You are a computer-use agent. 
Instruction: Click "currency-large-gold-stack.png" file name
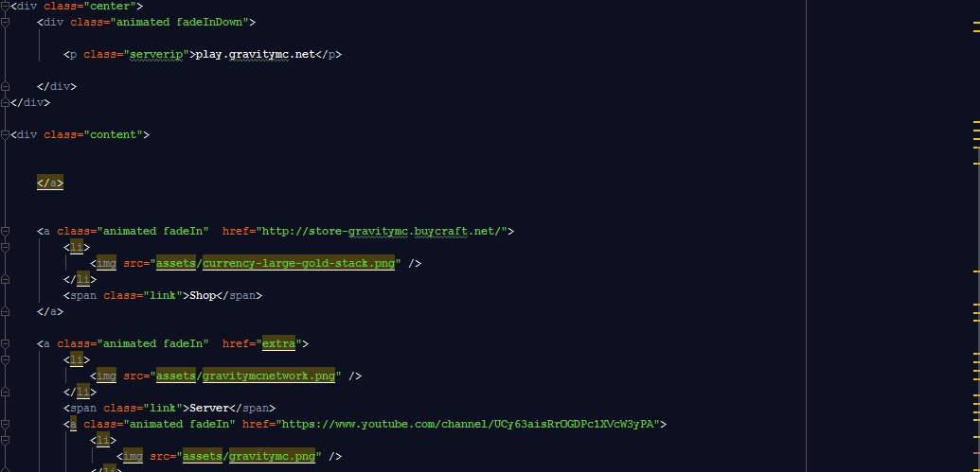tap(299, 264)
